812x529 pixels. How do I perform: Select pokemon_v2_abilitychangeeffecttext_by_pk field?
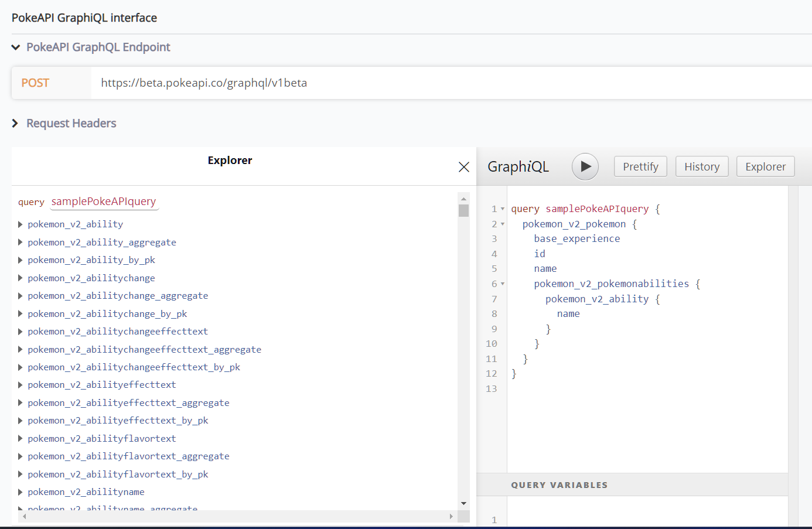coord(134,367)
